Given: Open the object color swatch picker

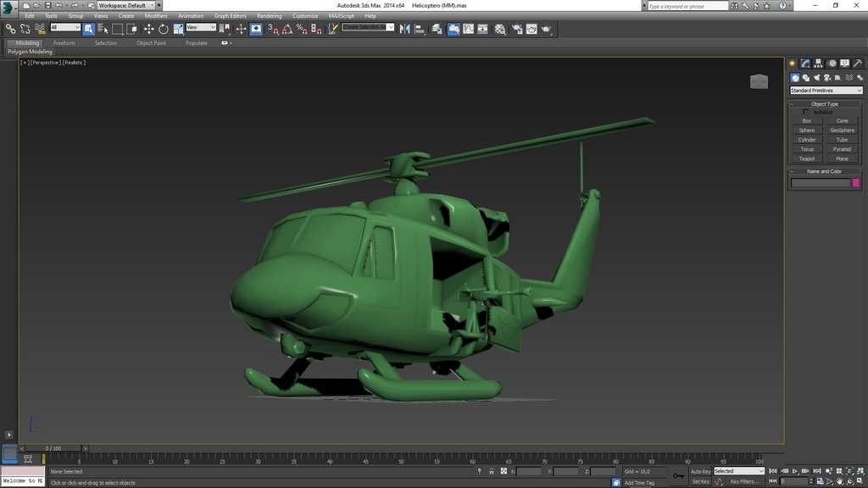Looking at the screenshot, I should [x=854, y=182].
